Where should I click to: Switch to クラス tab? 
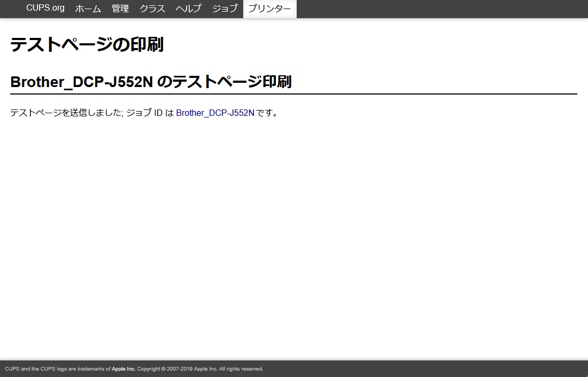[152, 8]
